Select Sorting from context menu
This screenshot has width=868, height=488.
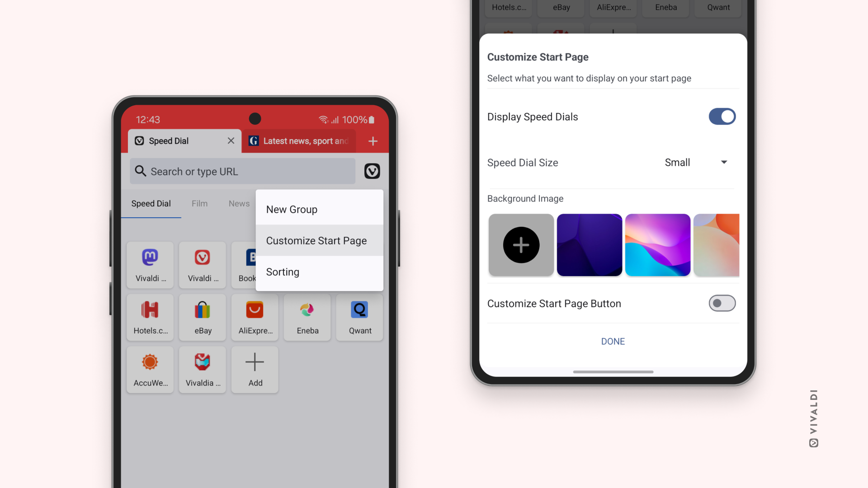pyautogui.click(x=283, y=272)
